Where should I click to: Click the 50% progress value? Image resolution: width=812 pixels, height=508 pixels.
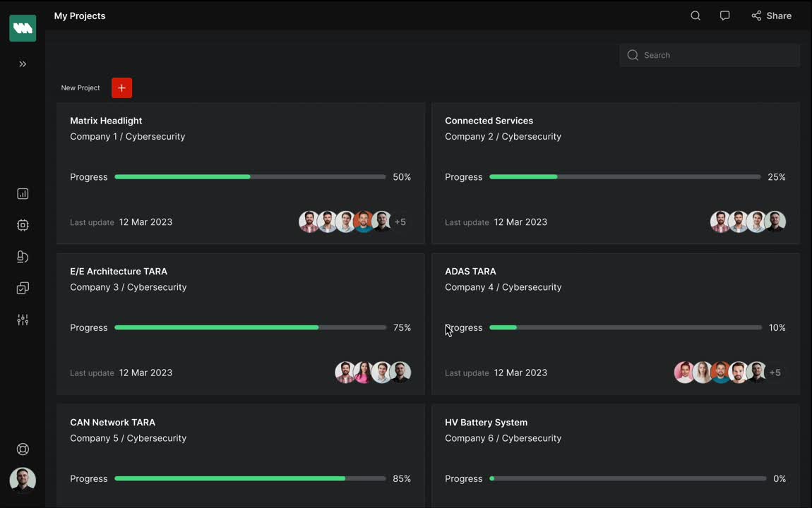[x=402, y=177]
